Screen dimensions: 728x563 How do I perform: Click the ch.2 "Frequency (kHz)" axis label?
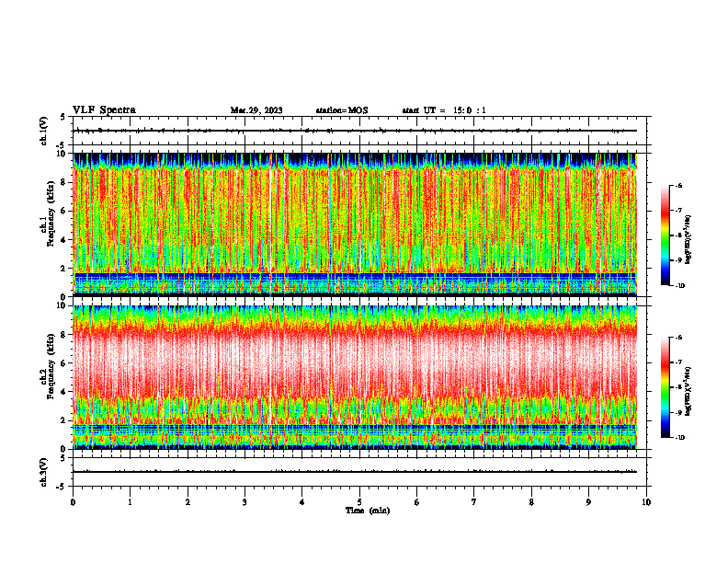(51, 366)
